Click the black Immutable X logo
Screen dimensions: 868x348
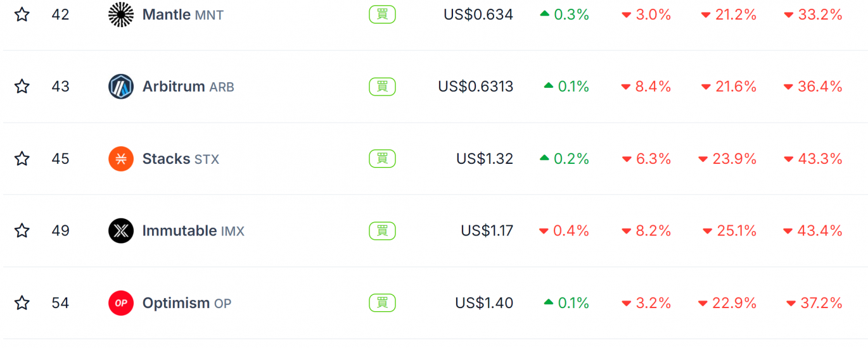pyautogui.click(x=121, y=231)
